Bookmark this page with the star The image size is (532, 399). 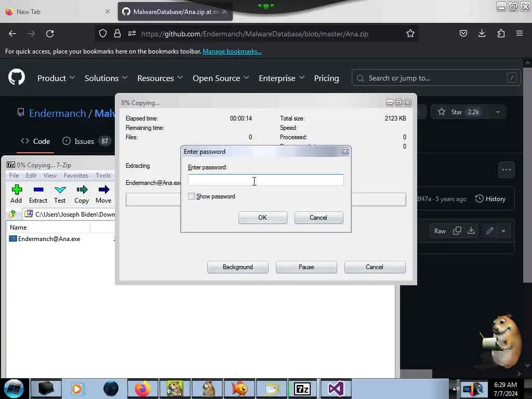[410, 34]
